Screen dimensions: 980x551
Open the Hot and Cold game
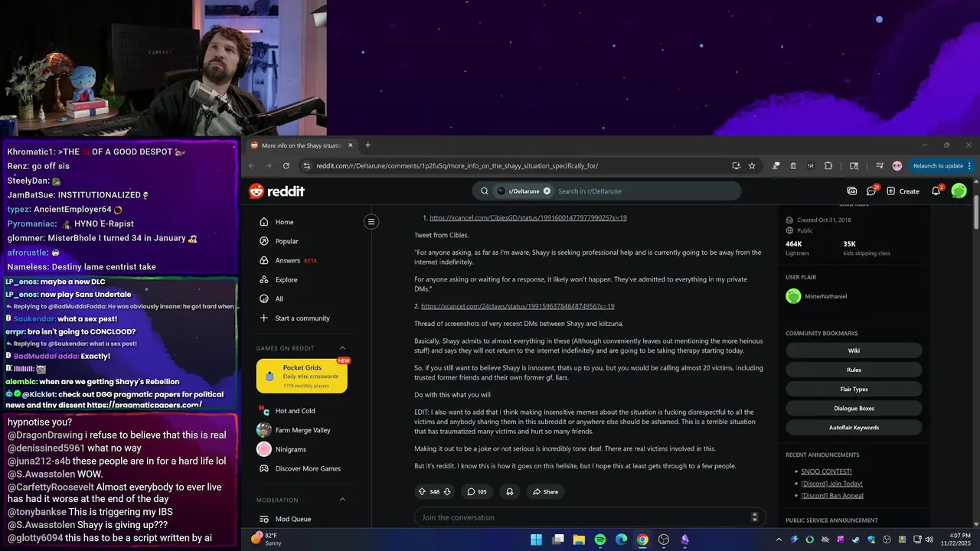pyautogui.click(x=296, y=411)
